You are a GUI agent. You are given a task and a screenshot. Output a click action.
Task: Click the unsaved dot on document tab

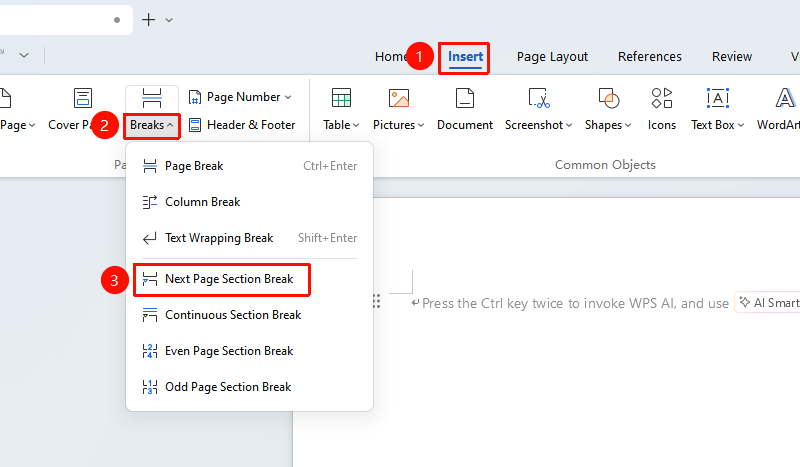tap(117, 20)
